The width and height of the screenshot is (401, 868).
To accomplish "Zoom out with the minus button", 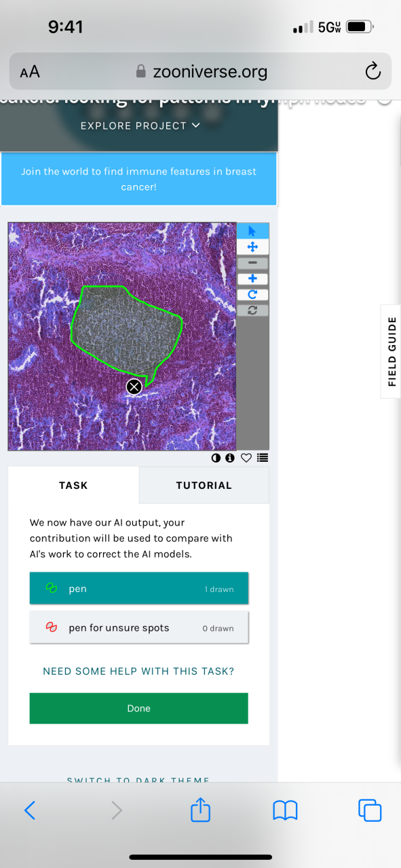I will point(252,262).
